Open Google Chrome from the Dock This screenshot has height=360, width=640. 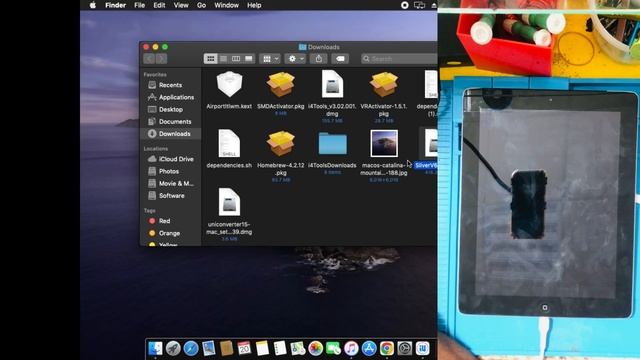click(387, 348)
